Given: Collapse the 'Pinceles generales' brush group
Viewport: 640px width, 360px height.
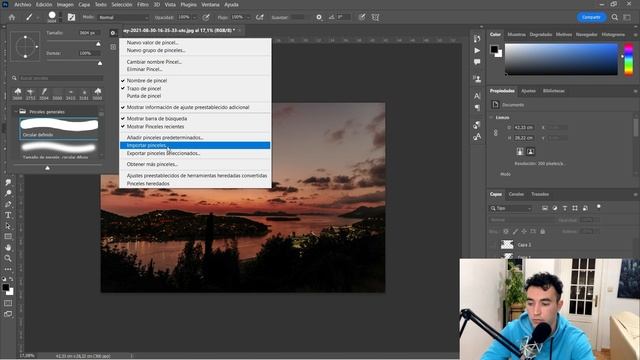Looking at the screenshot, I should pyautogui.click(x=16, y=112).
